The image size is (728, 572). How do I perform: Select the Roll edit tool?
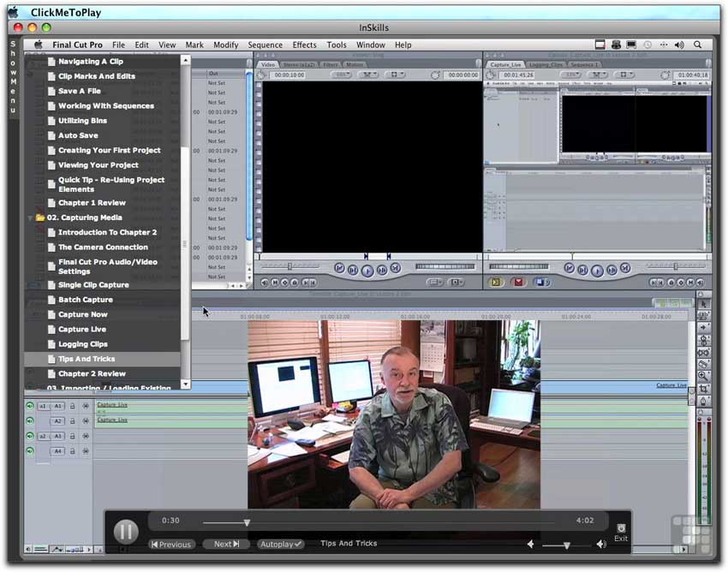703,340
